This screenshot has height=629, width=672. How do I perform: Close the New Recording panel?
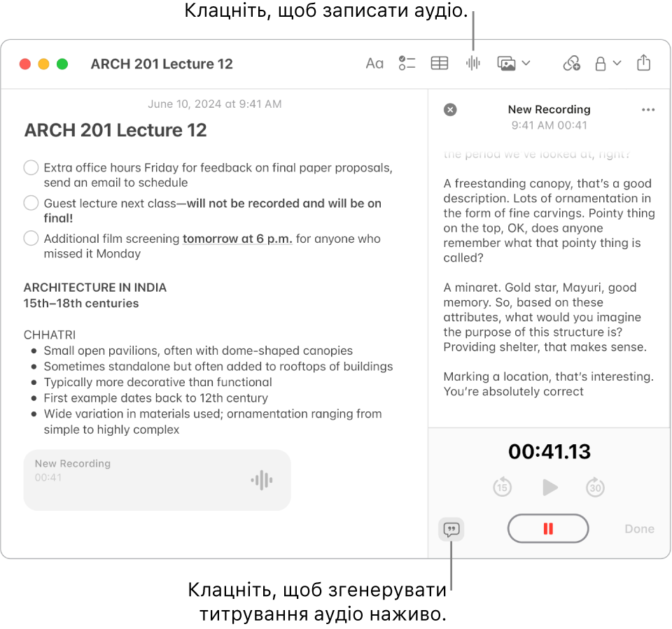tap(450, 110)
